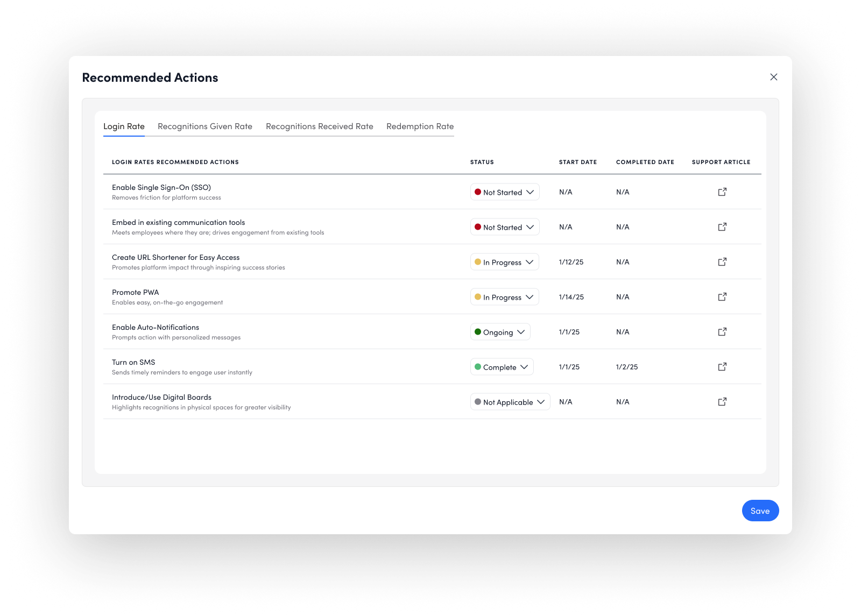
Task: Open support article for Introduce/Use Digital Boards
Action: pyautogui.click(x=722, y=402)
